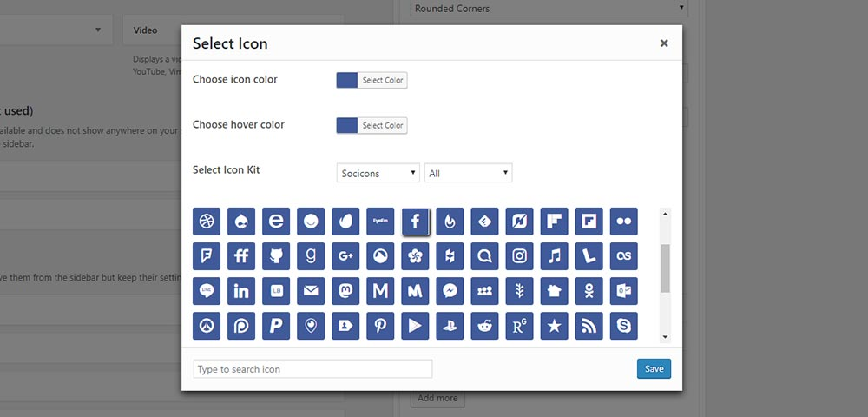
Task: Click the icon list scroll-down arrow
Action: tap(666, 337)
